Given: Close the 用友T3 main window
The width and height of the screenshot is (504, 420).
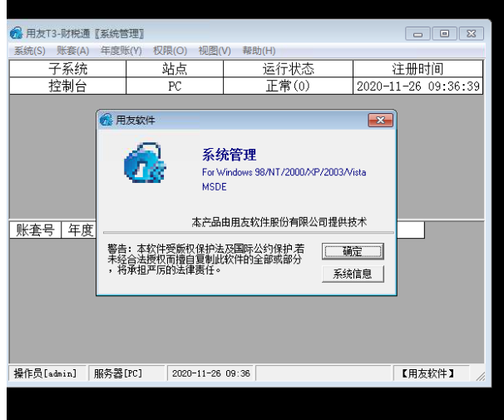Looking at the screenshot, I should (472, 34).
